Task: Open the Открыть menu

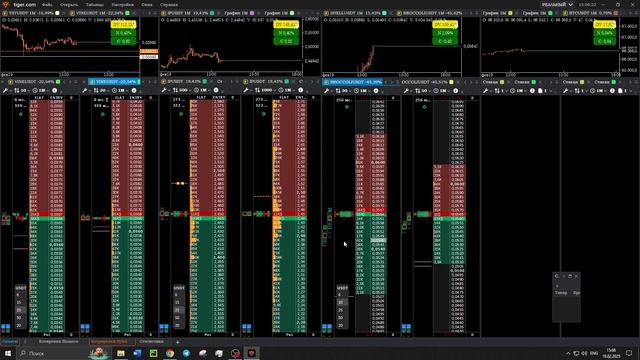Action: click(69, 4)
